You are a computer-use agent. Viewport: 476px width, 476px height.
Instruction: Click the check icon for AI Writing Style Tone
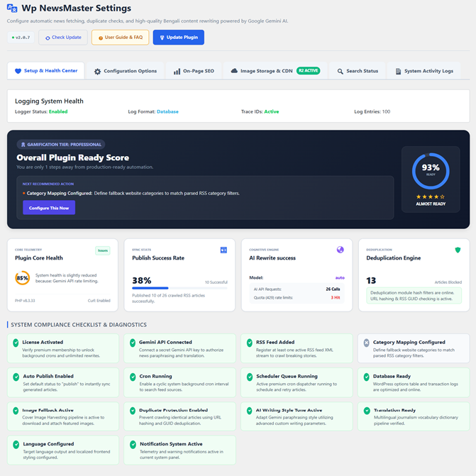tap(250, 411)
